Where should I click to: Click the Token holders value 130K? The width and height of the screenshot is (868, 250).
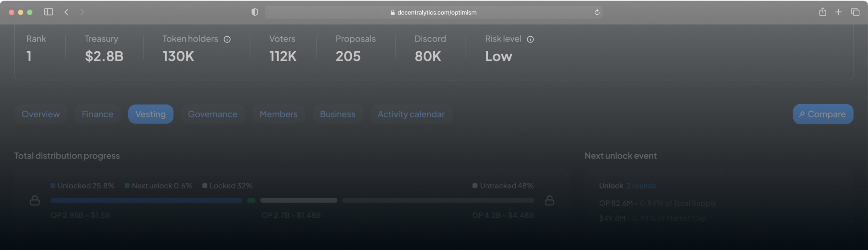click(178, 56)
